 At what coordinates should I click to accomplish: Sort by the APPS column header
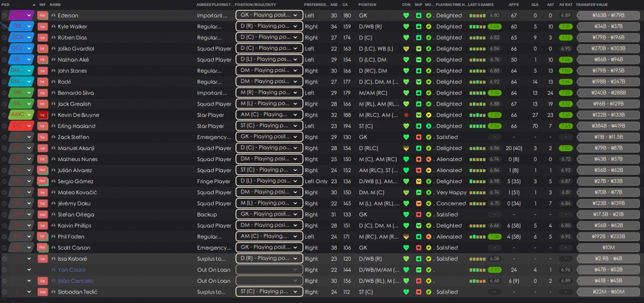click(x=514, y=5)
